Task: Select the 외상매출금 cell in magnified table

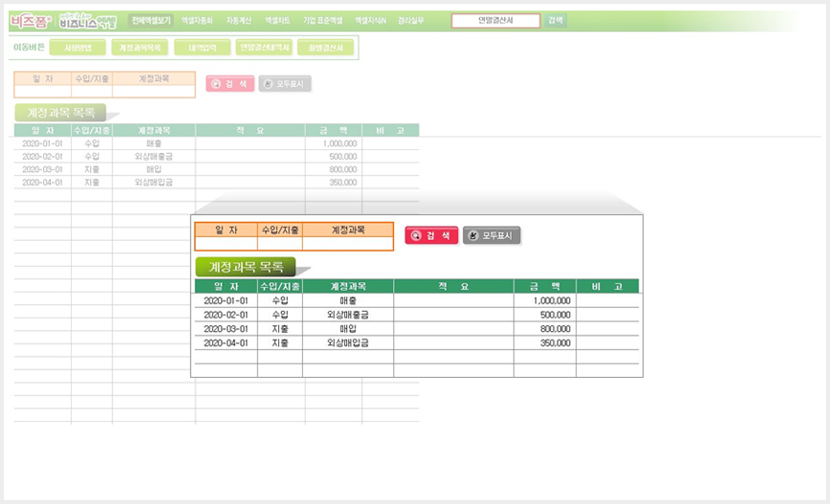Action: (x=348, y=315)
